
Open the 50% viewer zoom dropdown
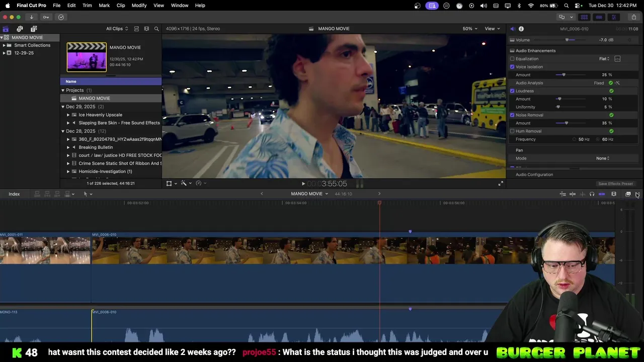pyautogui.click(x=469, y=29)
